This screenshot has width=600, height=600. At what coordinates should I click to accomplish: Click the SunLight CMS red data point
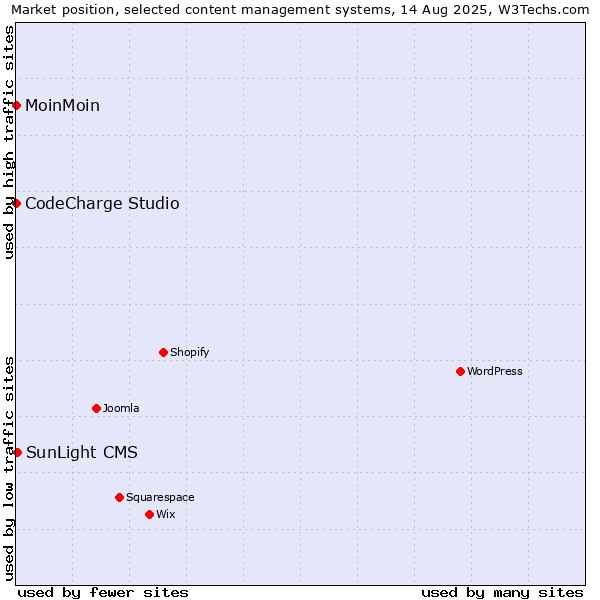[17, 452]
